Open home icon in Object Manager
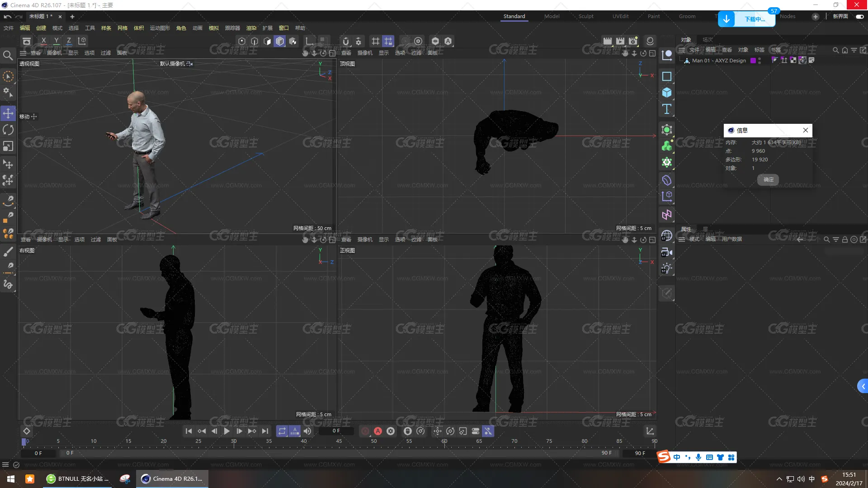Viewport: 868px width, 488px height. point(844,50)
